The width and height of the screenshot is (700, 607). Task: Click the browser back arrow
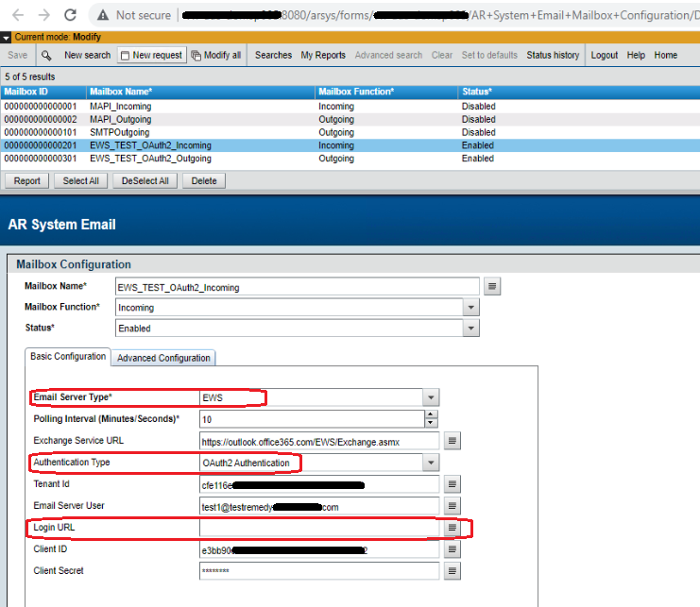[x=14, y=15]
